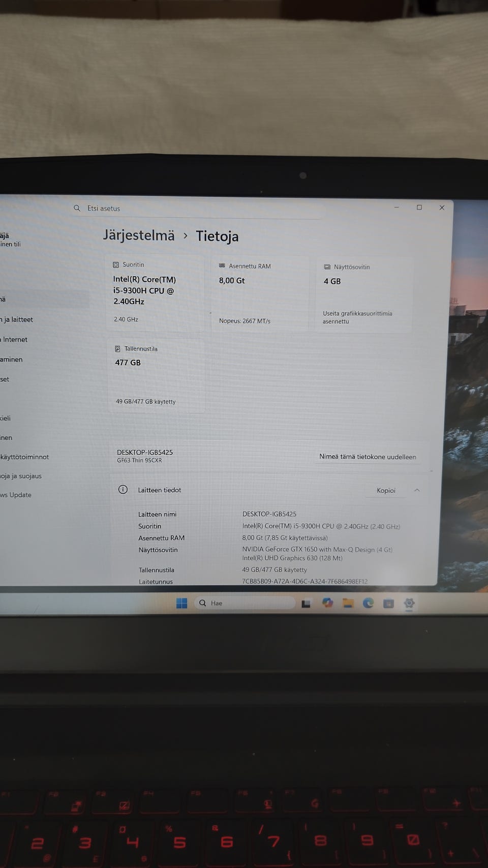488x868 pixels.
Task: Open File Explorer from the taskbar
Action: [348, 603]
